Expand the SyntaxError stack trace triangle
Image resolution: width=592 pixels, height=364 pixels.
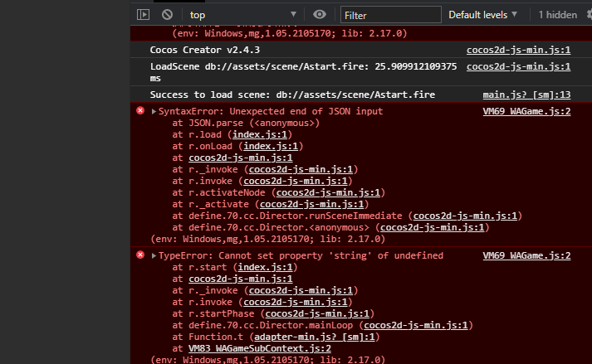click(x=154, y=111)
